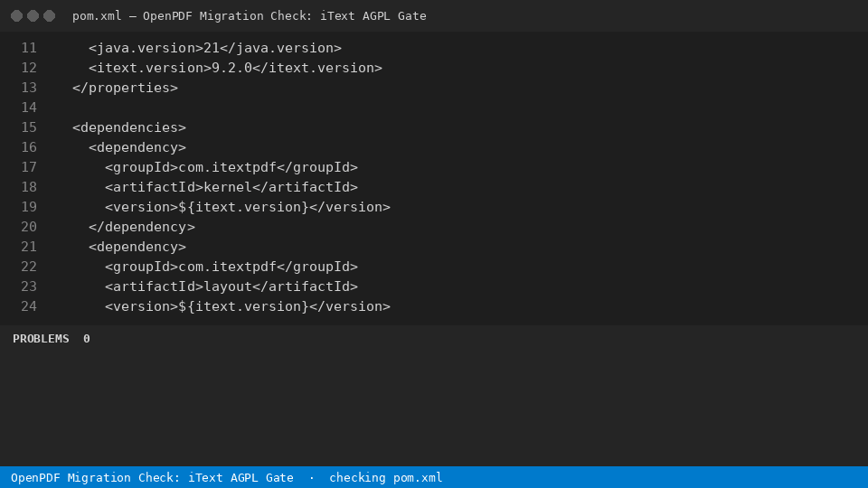The image size is (868, 488).
Task: Select line number 20 in gutter
Action: tap(29, 228)
